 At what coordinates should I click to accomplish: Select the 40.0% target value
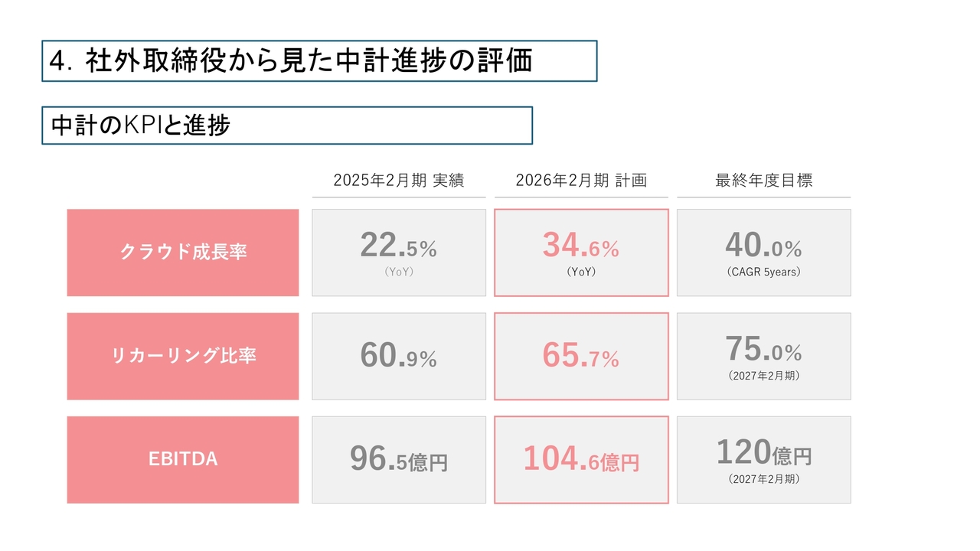pos(763,246)
